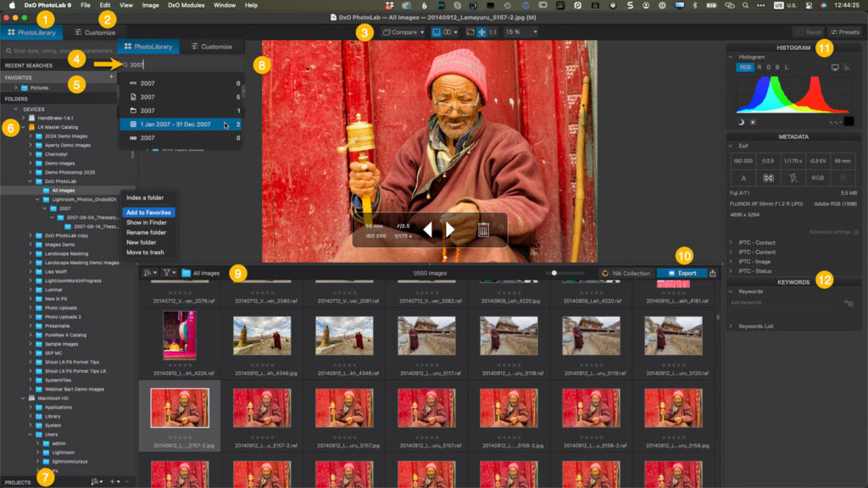Go to next image using the right arrow
Image resolution: width=868 pixels, height=488 pixels.
[450, 229]
